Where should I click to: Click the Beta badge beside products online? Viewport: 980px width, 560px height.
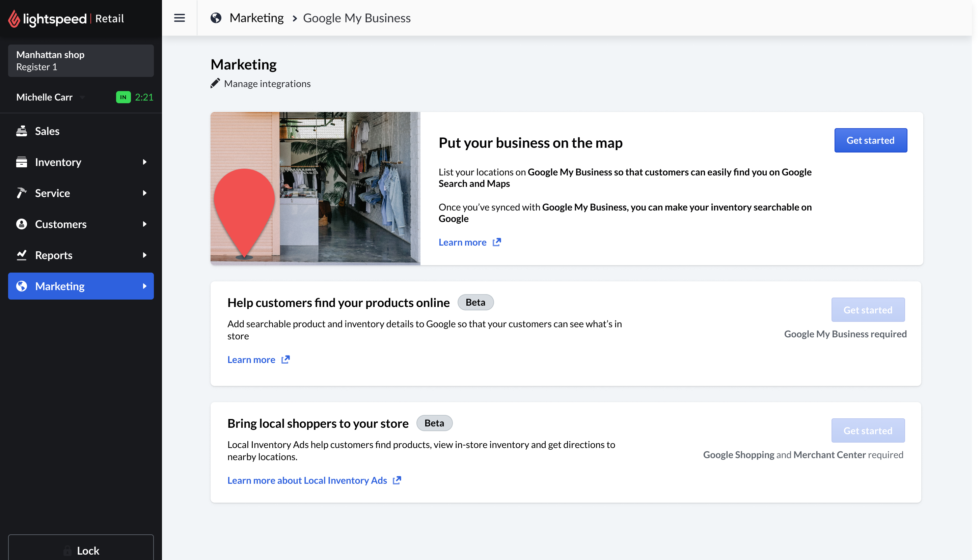pos(475,302)
